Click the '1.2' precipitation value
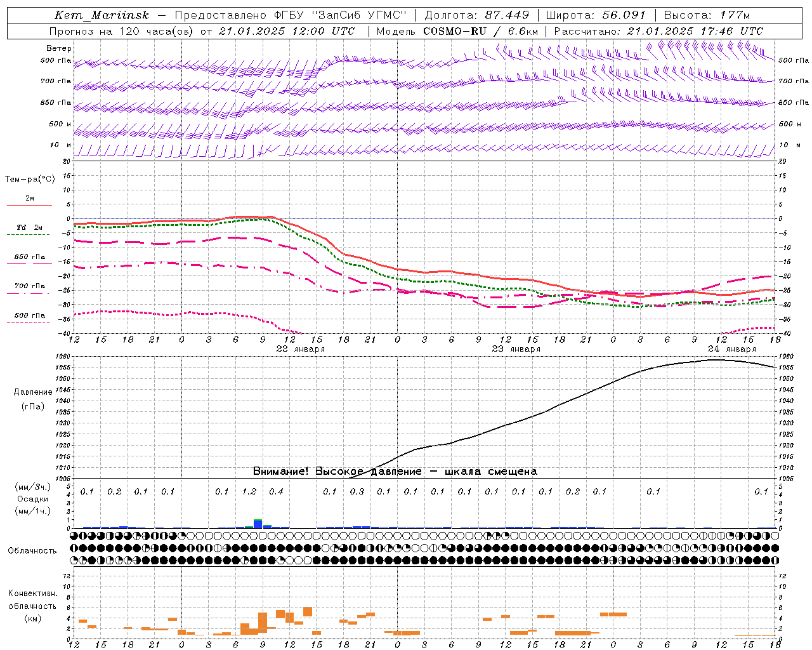812x650 pixels. pyautogui.click(x=249, y=491)
